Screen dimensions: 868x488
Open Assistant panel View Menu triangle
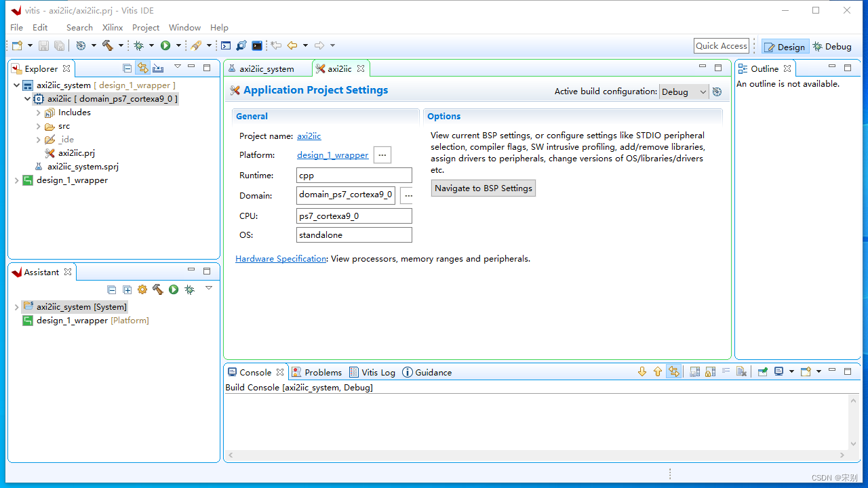tap(209, 288)
